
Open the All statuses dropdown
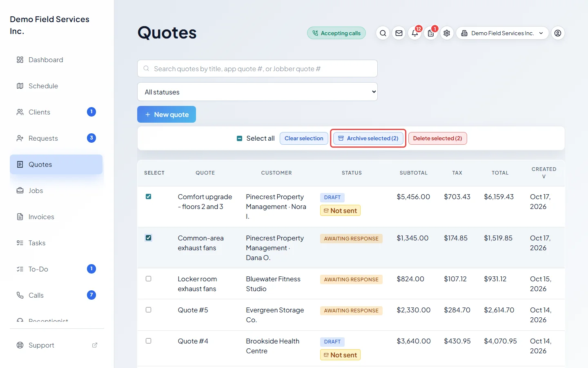[257, 92]
